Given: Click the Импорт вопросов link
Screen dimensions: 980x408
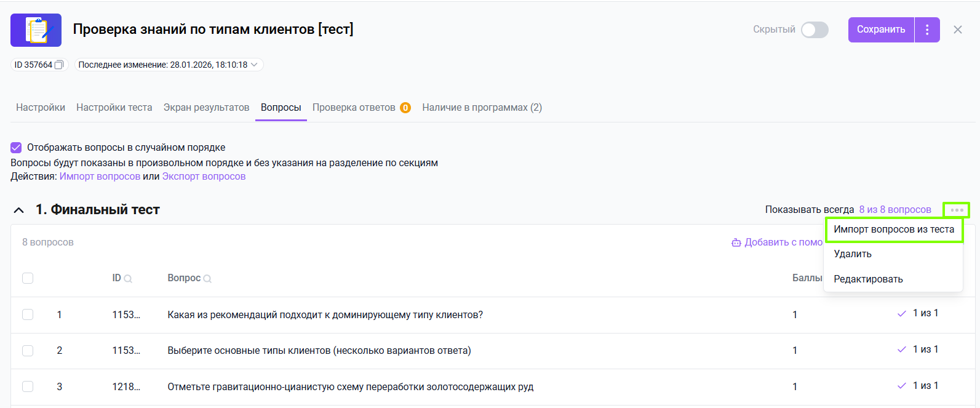Looking at the screenshot, I should tap(100, 177).
